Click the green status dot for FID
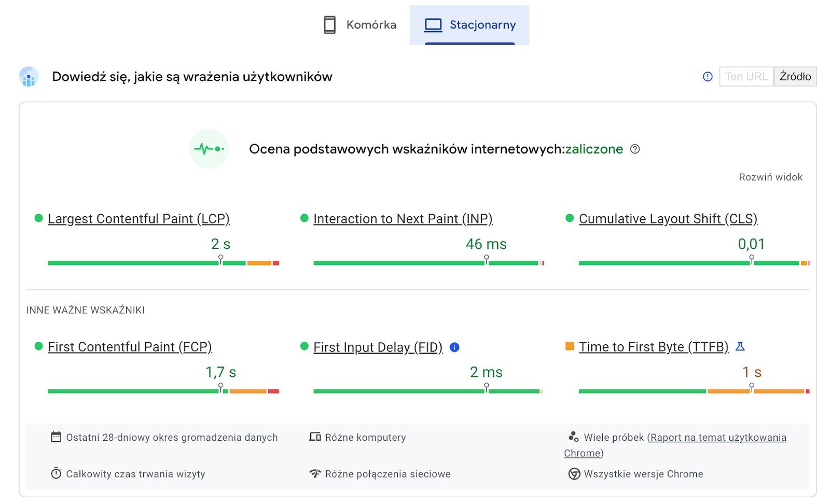830x504 pixels. click(x=305, y=346)
